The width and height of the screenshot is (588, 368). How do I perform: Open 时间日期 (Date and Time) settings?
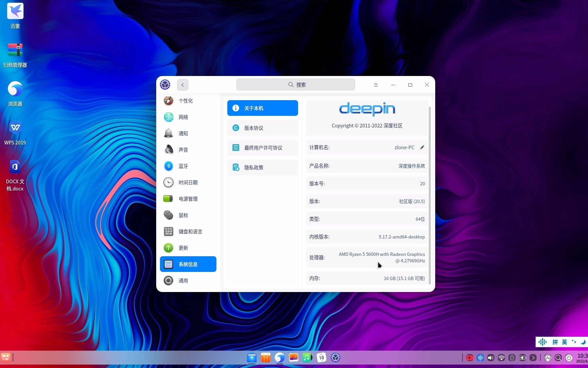tap(188, 182)
